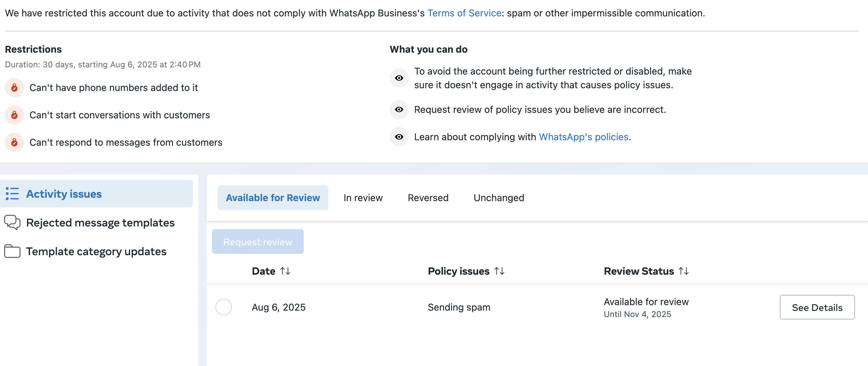Click lock icon beside phone numbers restriction

pos(14,88)
